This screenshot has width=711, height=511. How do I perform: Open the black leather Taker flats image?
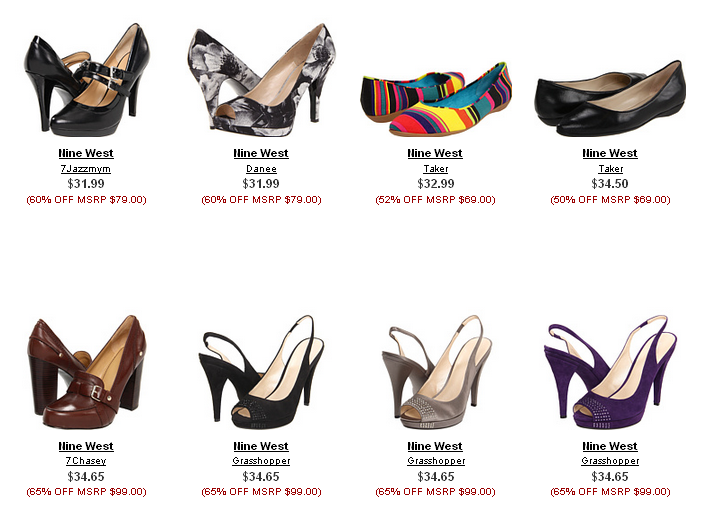(x=610, y=99)
